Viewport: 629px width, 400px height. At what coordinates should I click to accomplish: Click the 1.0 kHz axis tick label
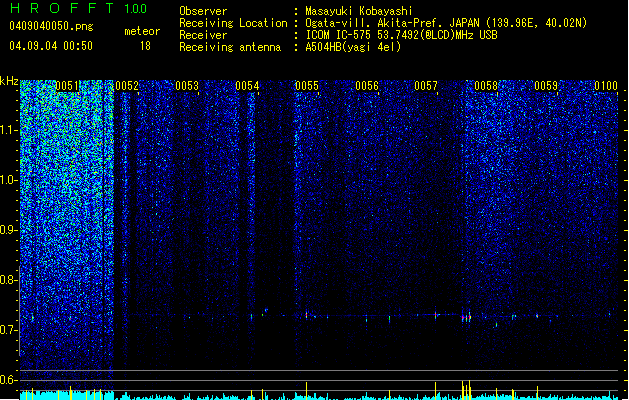(x=9, y=180)
